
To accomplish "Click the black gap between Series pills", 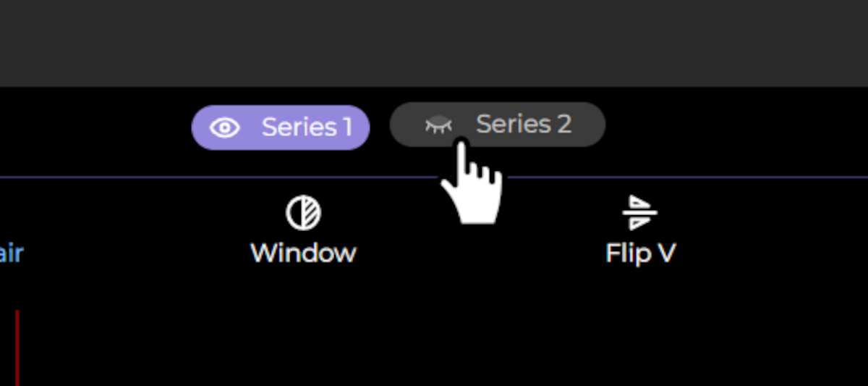I will [x=380, y=127].
